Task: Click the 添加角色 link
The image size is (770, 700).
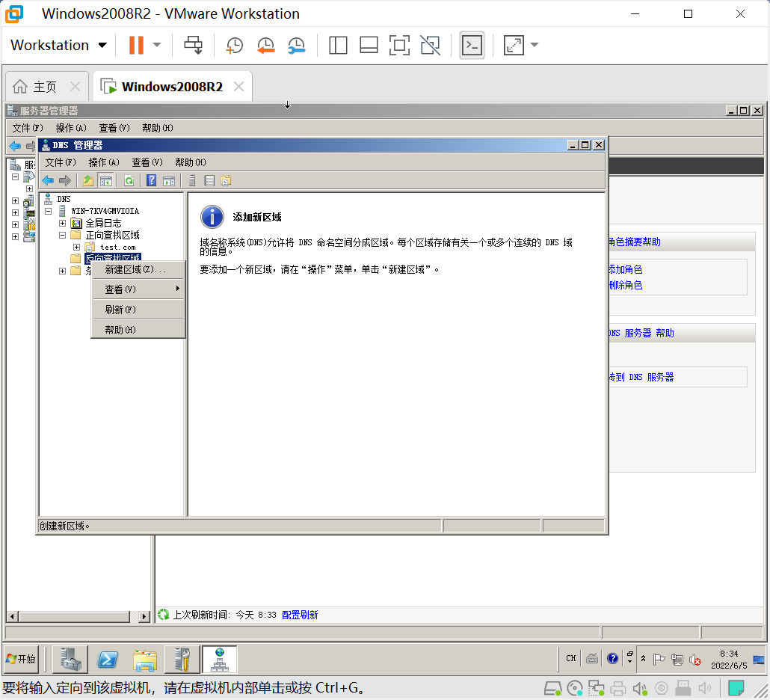Action: (625, 270)
